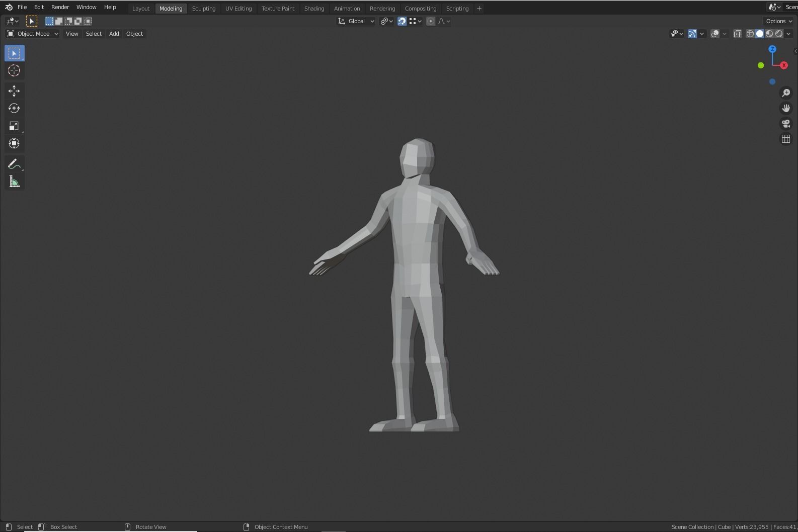
Task: Set selection mode to new selection
Action: click(49, 21)
